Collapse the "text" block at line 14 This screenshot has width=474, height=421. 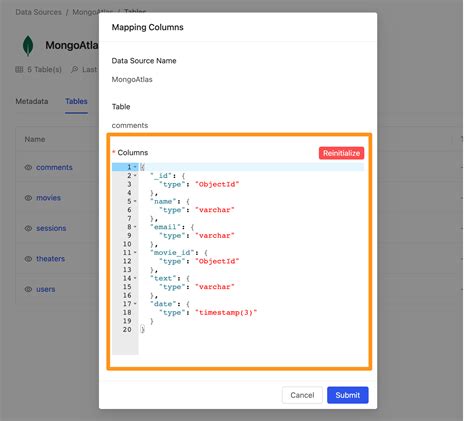[135, 278]
